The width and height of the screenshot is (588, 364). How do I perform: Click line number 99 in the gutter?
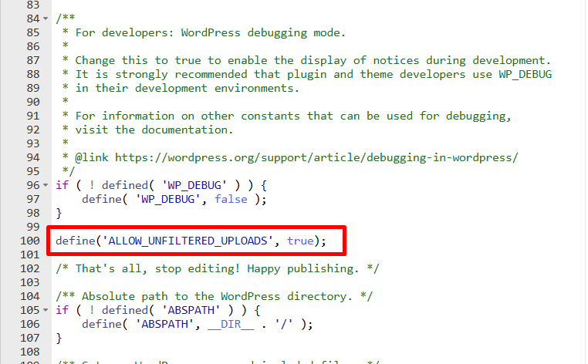(x=33, y=227)
